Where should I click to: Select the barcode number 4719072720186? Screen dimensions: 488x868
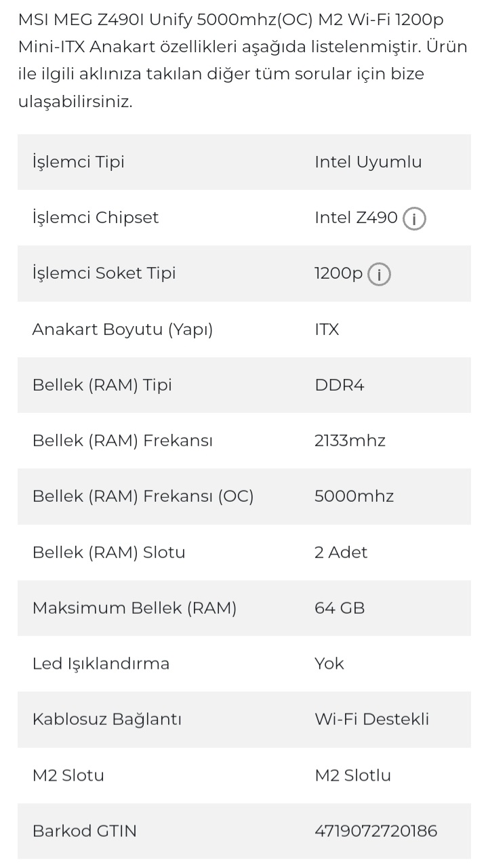point(376,831)
